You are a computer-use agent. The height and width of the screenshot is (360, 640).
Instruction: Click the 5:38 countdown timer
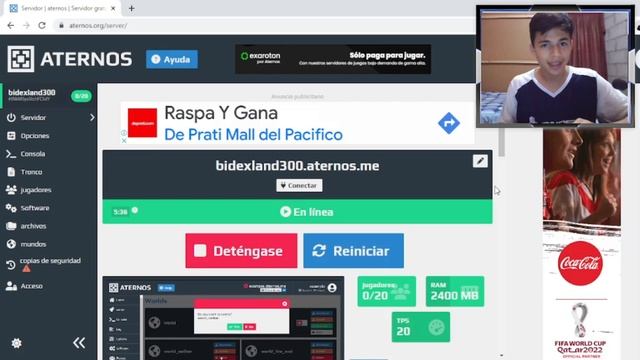pyautogui.click(x=120, y=212)
